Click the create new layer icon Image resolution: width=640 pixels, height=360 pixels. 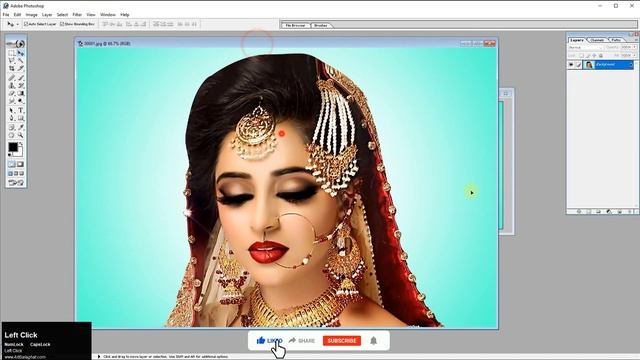(620, 211)
